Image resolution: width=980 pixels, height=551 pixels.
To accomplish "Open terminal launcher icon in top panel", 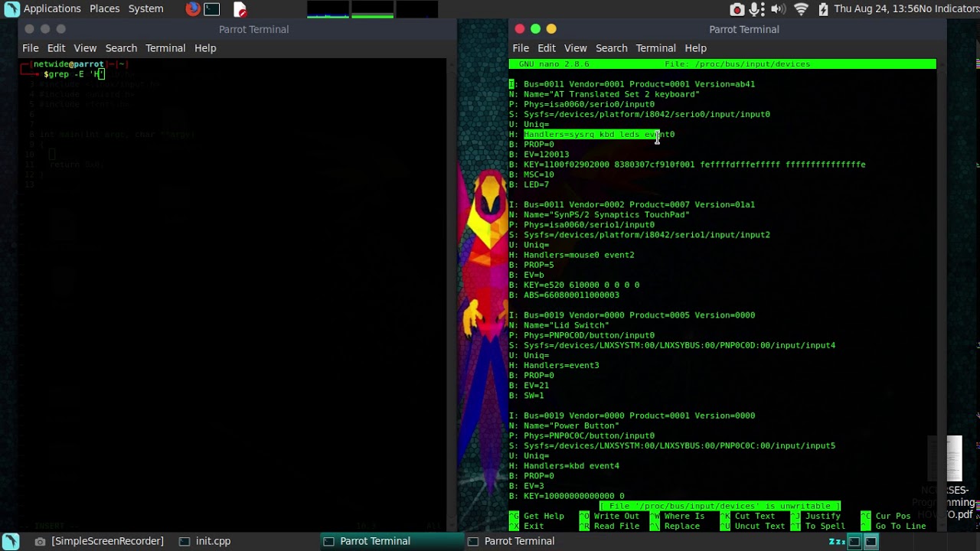I will tap(212, 9).
